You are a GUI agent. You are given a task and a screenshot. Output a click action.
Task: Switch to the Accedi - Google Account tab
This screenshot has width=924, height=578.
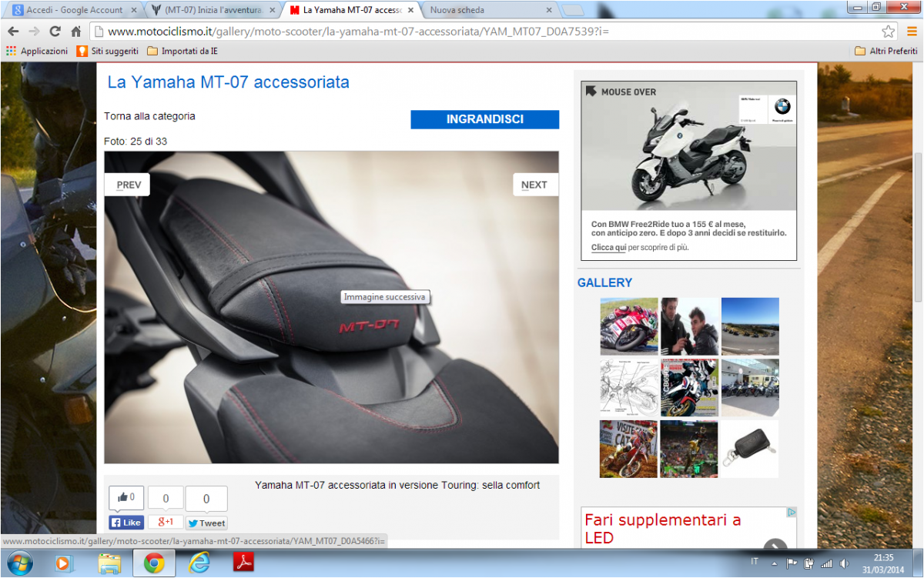tap(75, 10)
